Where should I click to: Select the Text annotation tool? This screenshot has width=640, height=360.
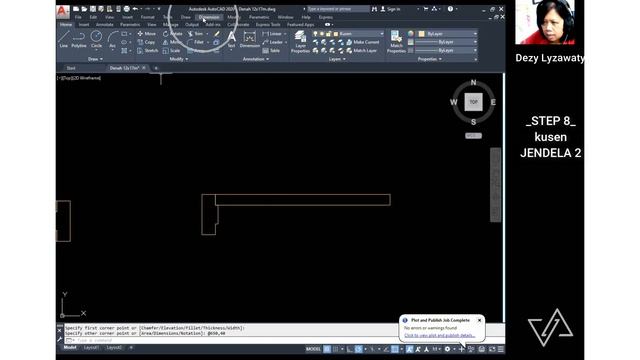click(x=231, y=40)
